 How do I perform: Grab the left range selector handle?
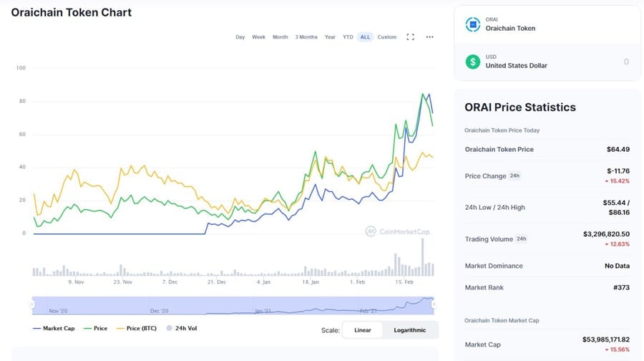point(31,304)
